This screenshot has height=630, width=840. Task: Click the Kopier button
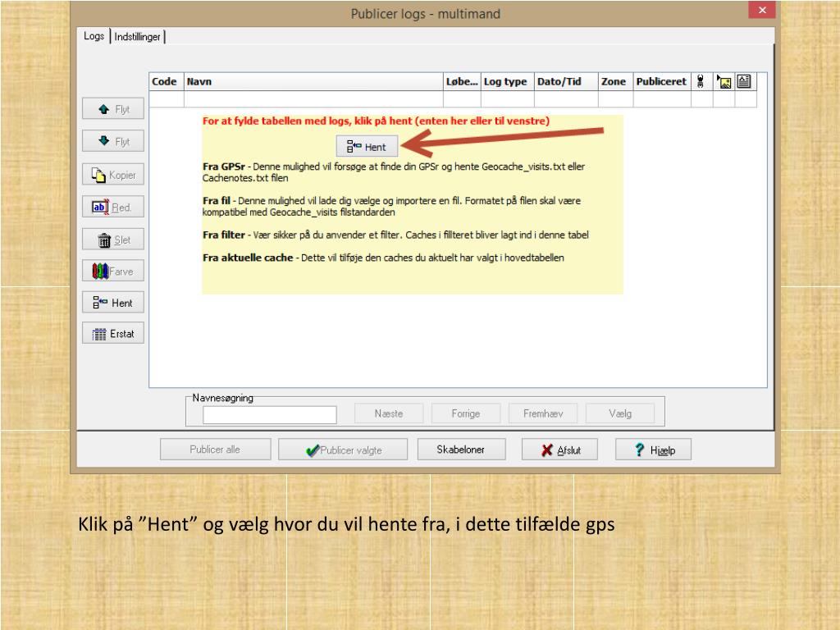[x=113, y=175]
